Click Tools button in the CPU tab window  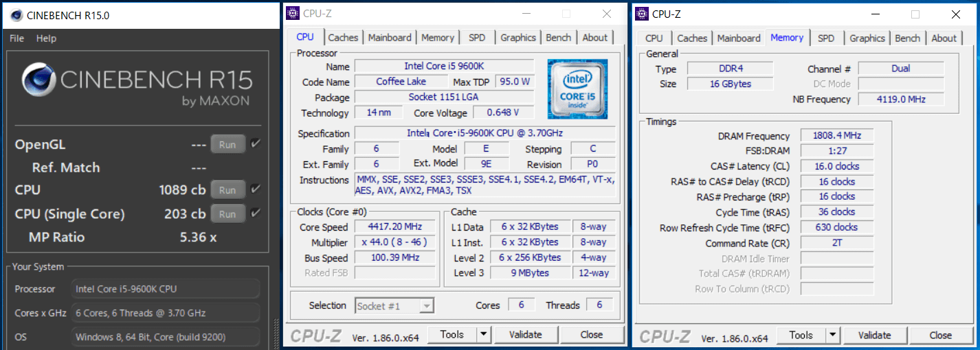[x=452, y=334]
